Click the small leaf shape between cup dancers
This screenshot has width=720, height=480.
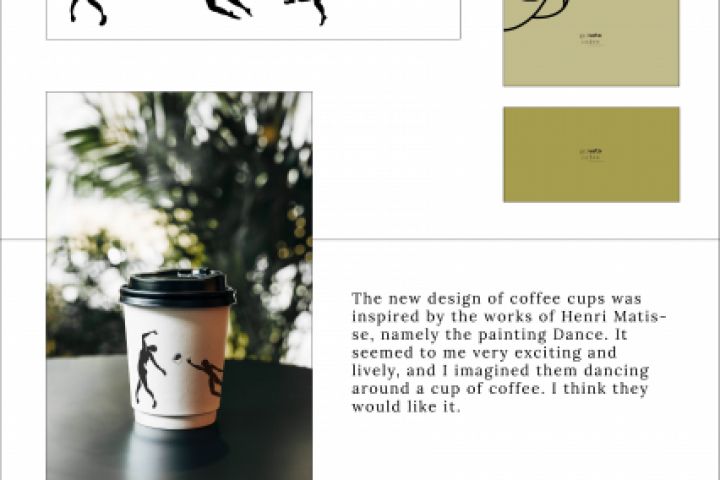(179, 356)
